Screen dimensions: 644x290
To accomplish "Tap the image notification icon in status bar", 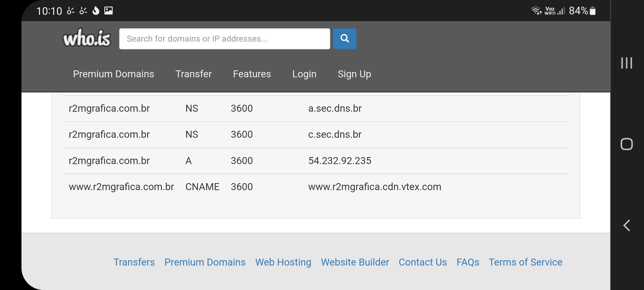I will 108,11.
